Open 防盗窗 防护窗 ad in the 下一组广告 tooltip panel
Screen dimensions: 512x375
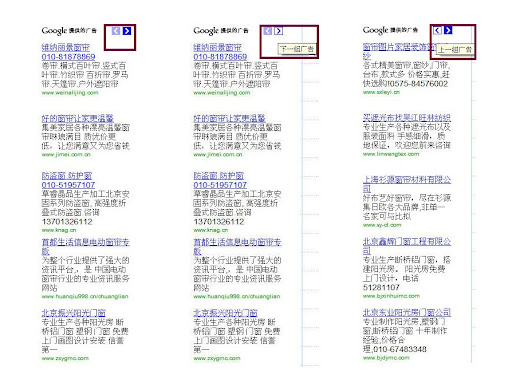[x=220, y=180]
